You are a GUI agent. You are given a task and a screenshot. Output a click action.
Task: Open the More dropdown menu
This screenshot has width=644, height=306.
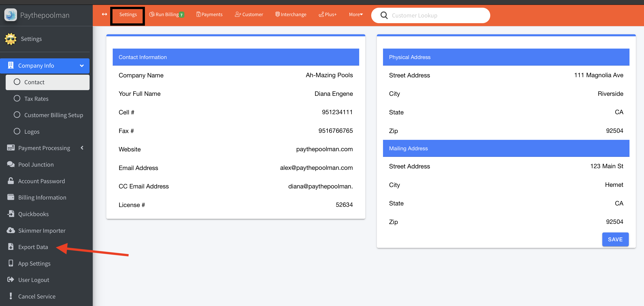coord(356,15)
